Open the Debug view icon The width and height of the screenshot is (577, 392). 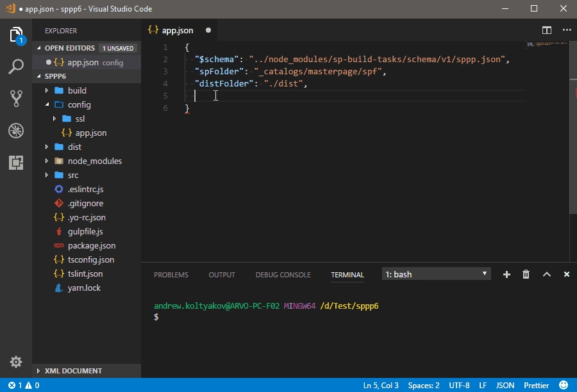tap(16, 131)
